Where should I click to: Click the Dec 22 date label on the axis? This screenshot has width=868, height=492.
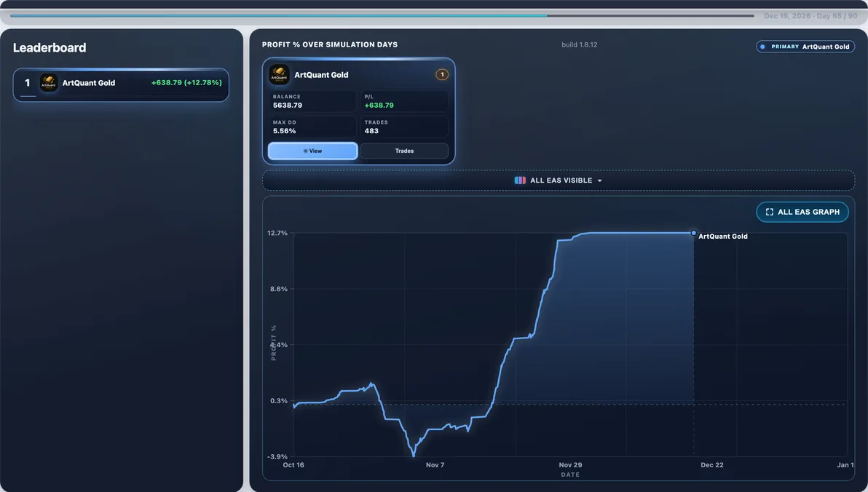(712, 465)
